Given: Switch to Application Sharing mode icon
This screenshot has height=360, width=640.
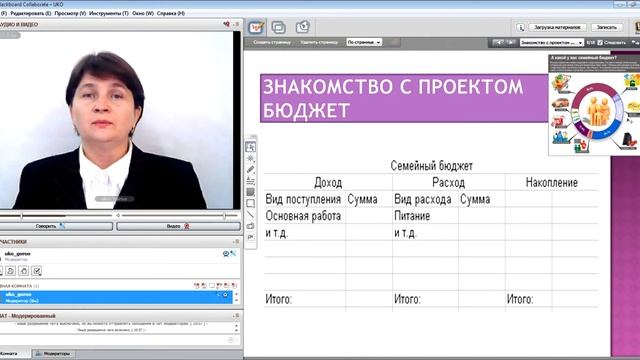Looking at the screenshot, I should pos(279,27).
